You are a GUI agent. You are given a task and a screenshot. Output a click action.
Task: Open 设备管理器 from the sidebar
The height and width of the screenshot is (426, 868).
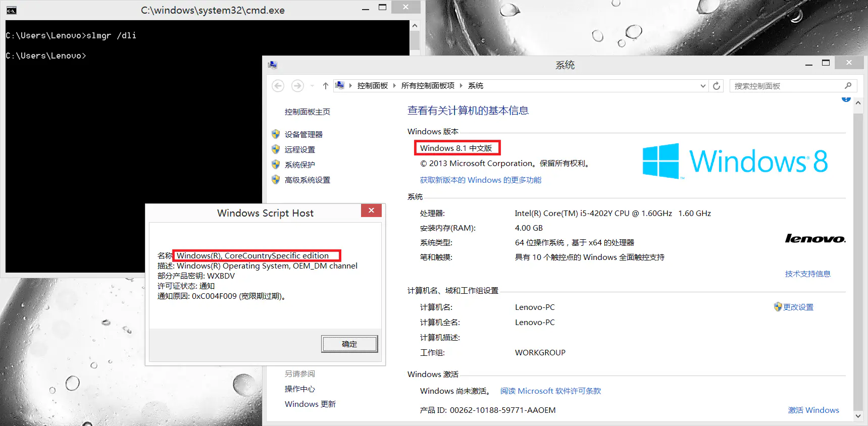pos(303,134)
